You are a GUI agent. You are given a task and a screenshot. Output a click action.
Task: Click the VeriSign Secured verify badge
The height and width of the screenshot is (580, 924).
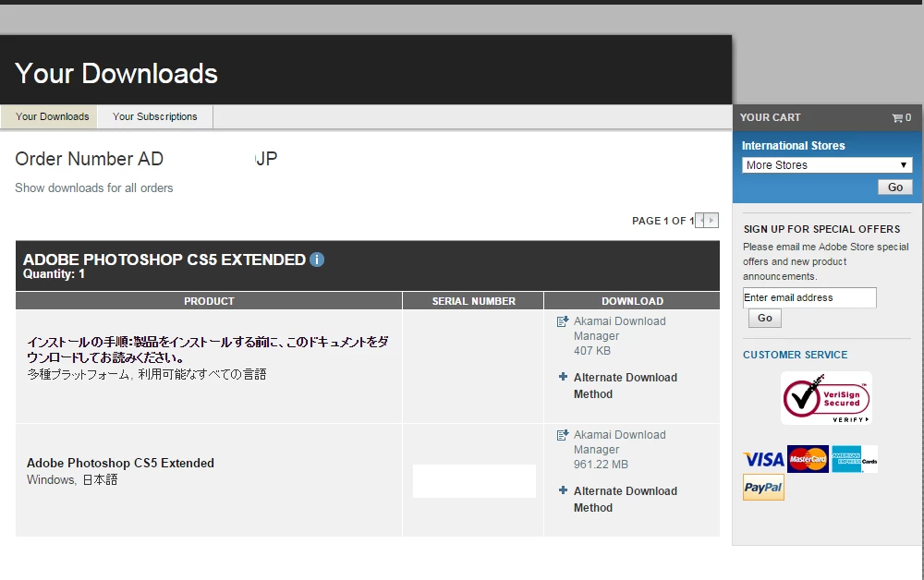tap(826, 398)
